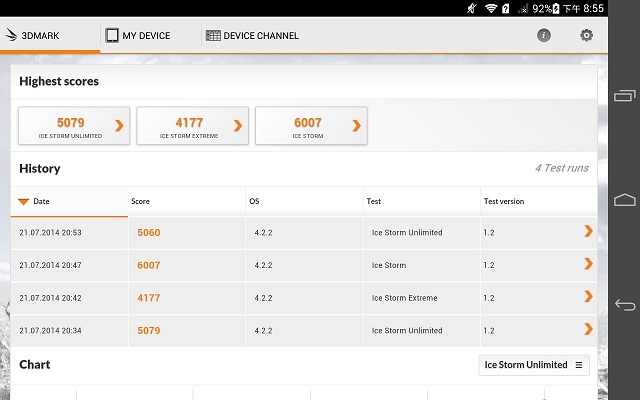Sort history by the Date column
The image size is (640, 400).
coord(40,201)
